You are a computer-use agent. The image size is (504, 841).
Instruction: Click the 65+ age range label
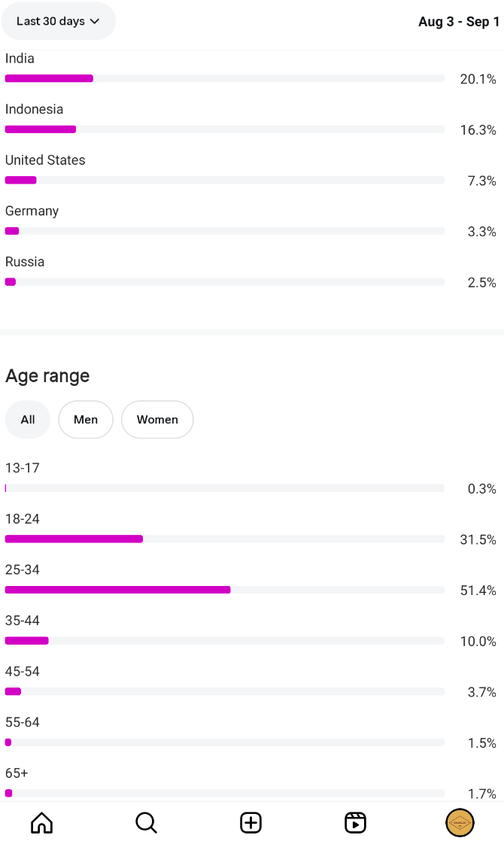point(17,773)
